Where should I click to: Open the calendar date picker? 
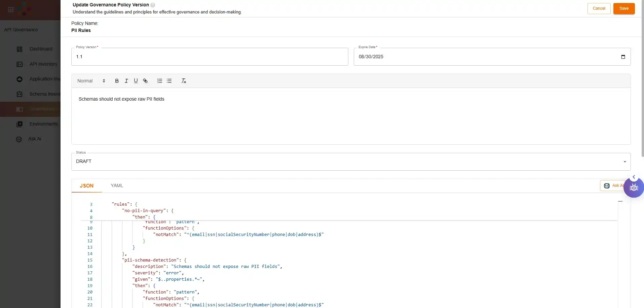tap(623, 57)
